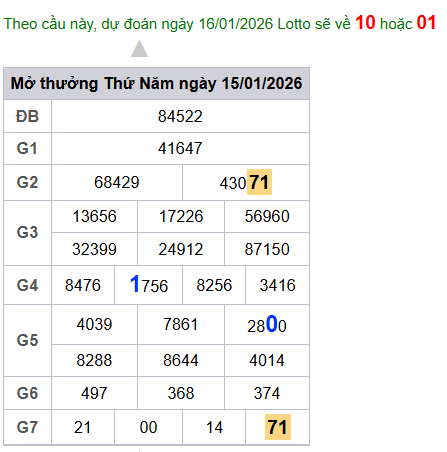Select G7 number 14
This screenshot has width=447, height=452.
click(x=214, y=427)
